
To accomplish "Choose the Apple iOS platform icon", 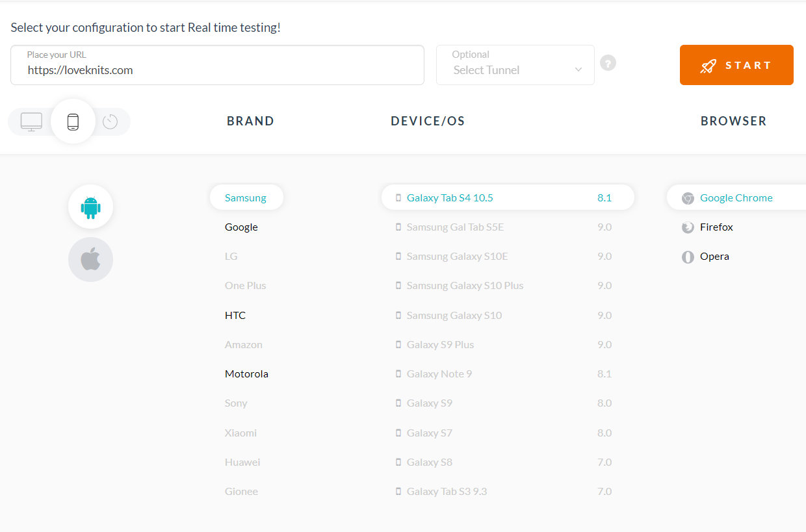I will [x=90, y=260].
